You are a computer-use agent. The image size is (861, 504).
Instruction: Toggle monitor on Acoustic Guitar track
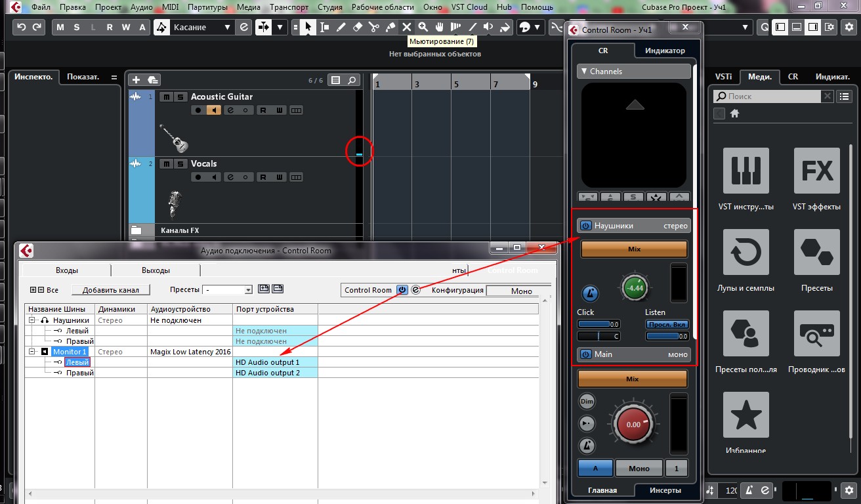click(x=214, y=110)
